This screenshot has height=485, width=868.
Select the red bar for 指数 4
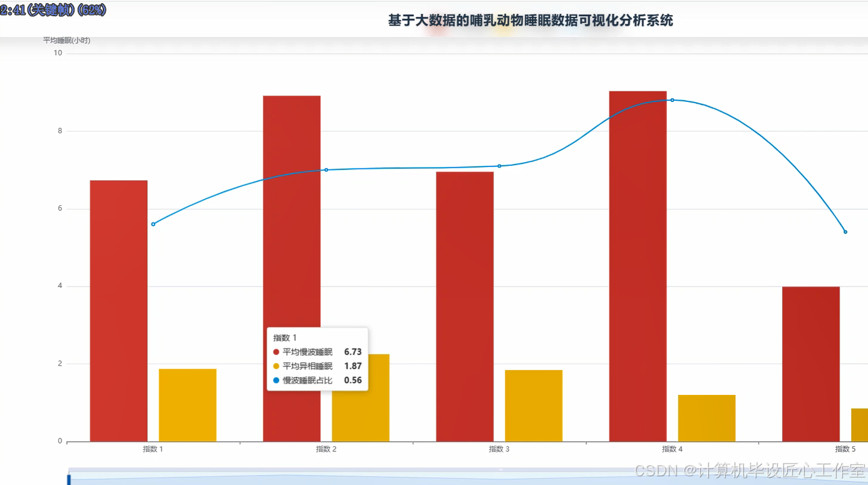click(638, 266)
